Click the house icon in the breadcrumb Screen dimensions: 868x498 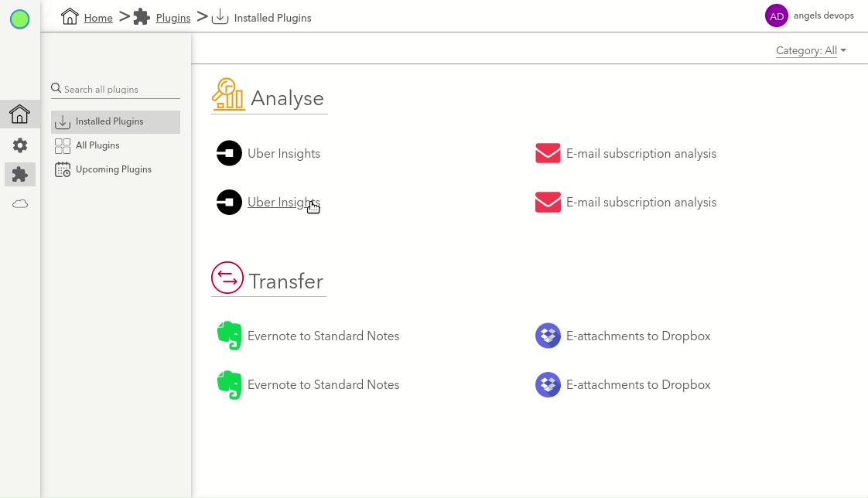click(x=70, y=17)
